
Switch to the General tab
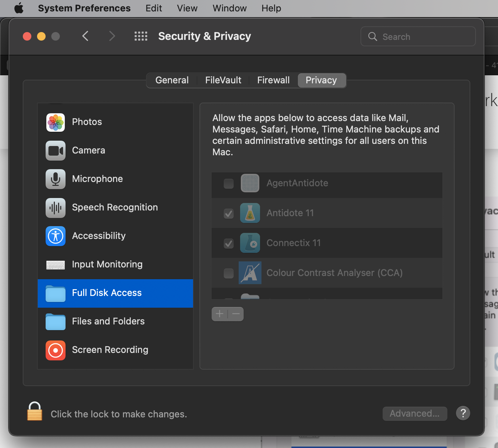point(172,80)
